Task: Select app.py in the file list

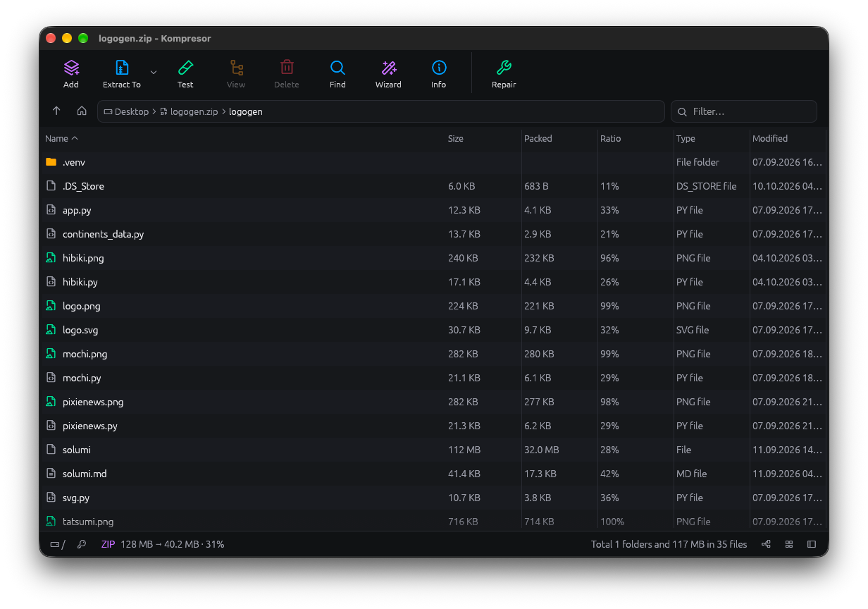Action: click(433, 210)
